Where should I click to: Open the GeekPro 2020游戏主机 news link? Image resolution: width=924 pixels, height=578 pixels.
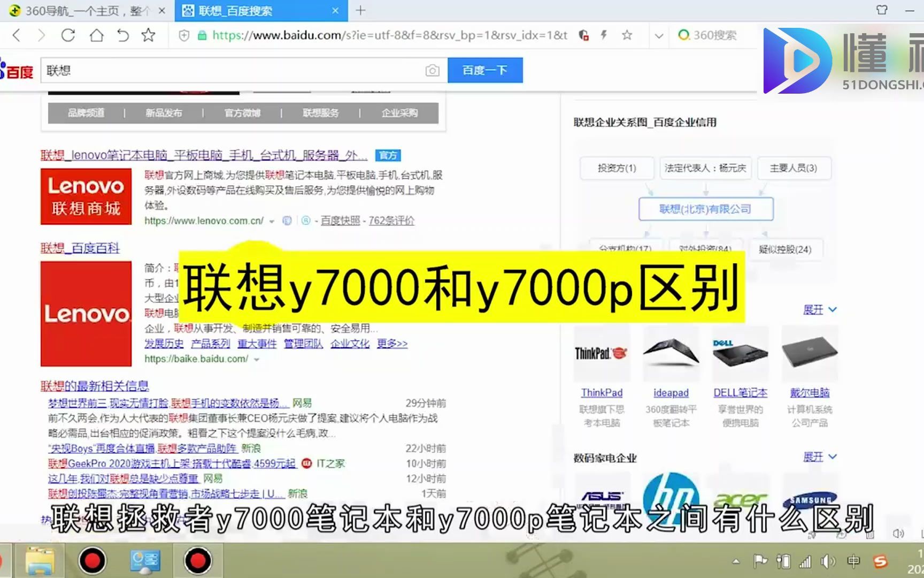coord(172,463)
